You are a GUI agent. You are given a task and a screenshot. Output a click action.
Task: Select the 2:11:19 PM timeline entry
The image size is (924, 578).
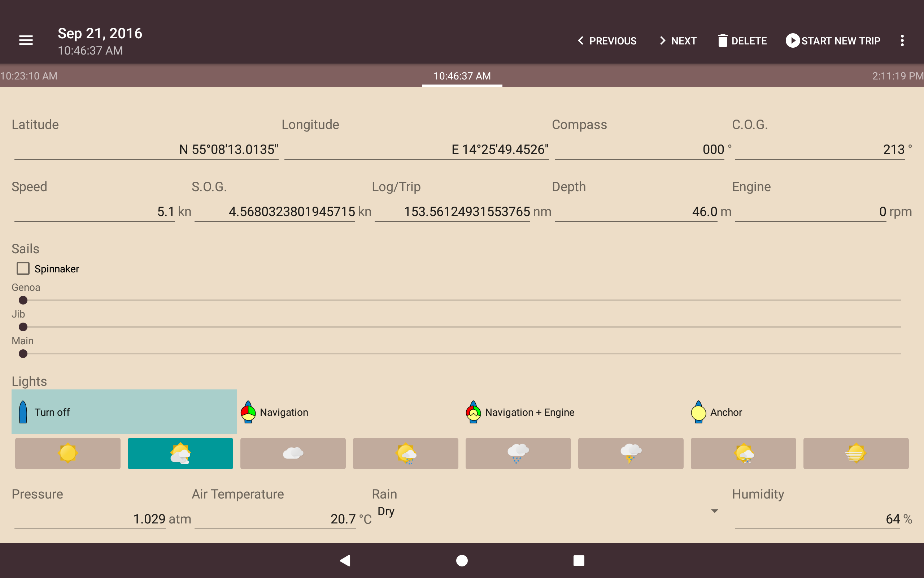pyautogui.click(x=898, y=76)
